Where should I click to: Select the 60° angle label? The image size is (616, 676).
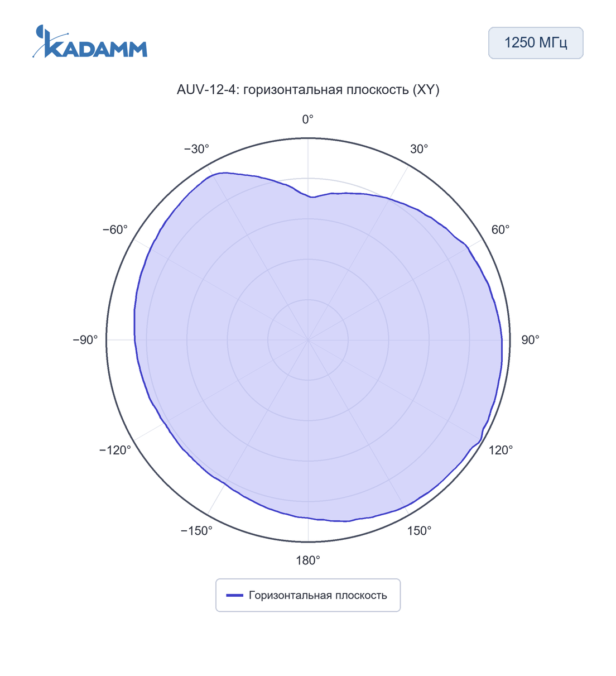[x=501, y=230]
